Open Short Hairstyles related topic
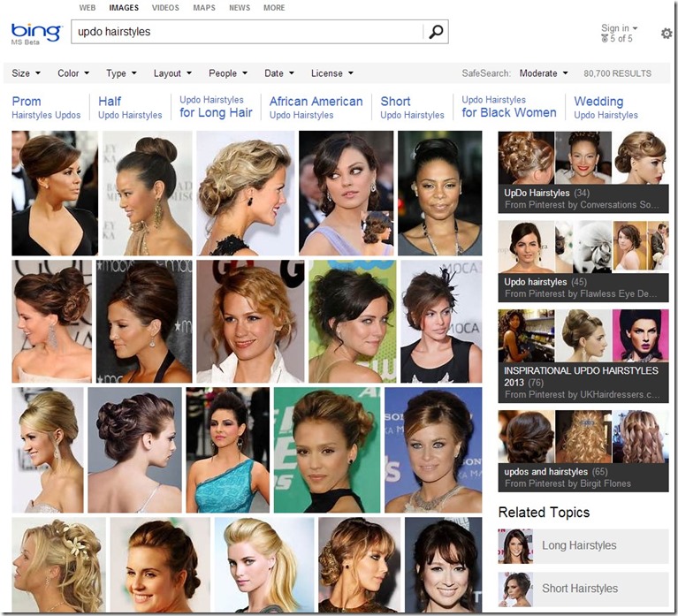678x616 pixels. point(583,589)
